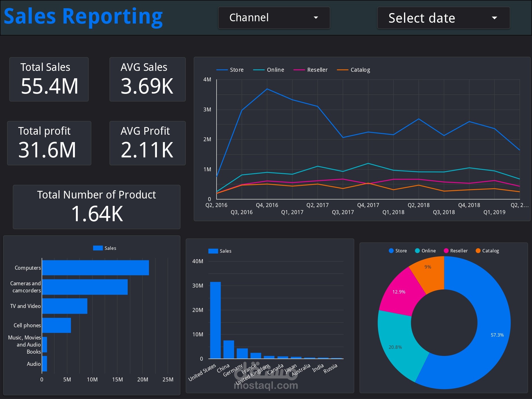
Task: Toggle Reseller series in line chart legend
Action: point(310,70)
